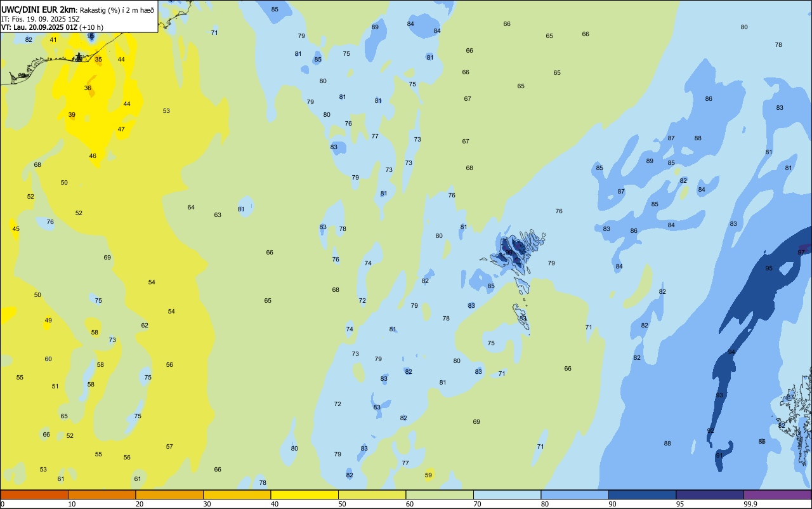Click the 50–60 pale yellow legend swatch
Viewport: 812px width, 509px height.
pyautogui.click(x=372, y=494)
